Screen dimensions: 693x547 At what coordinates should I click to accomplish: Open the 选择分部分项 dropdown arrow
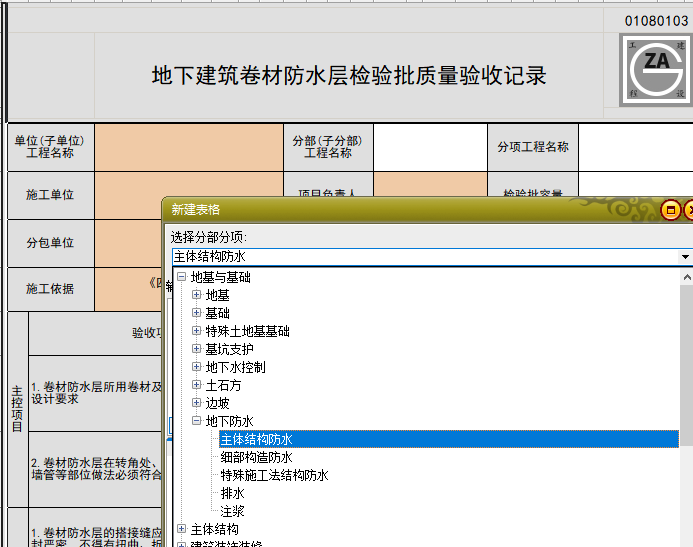pos(685,257)
